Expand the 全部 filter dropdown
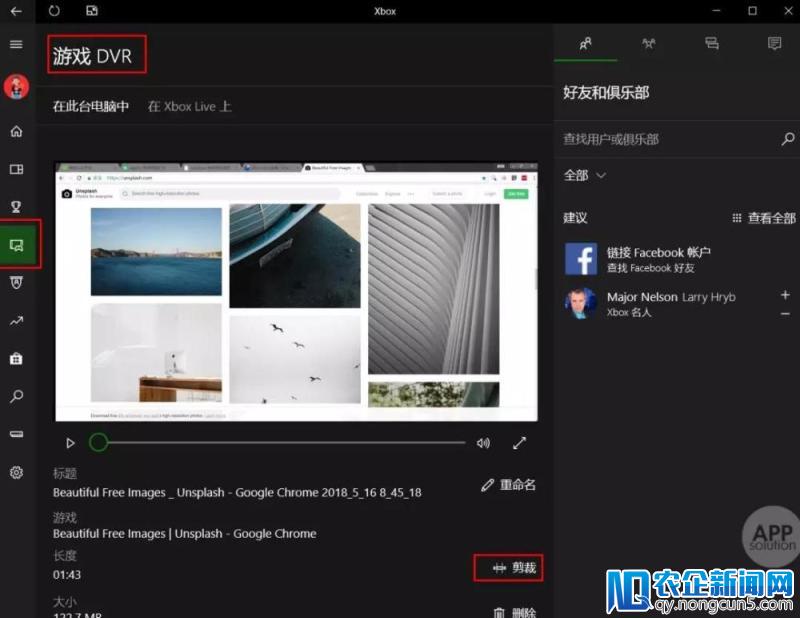This screenshot has height=618, width=800. [x=585, y=176]
